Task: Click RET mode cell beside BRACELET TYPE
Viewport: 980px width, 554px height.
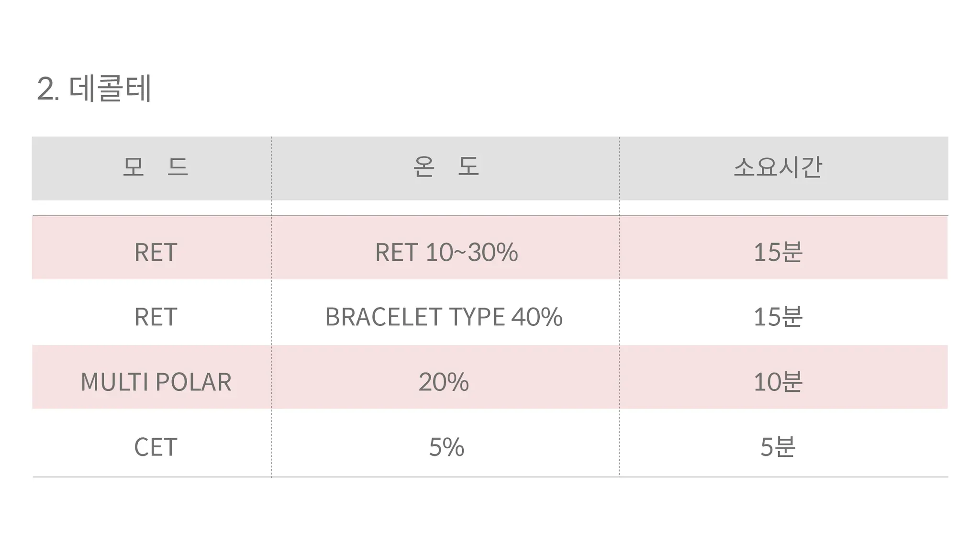Action: click(x=156, y=317)
